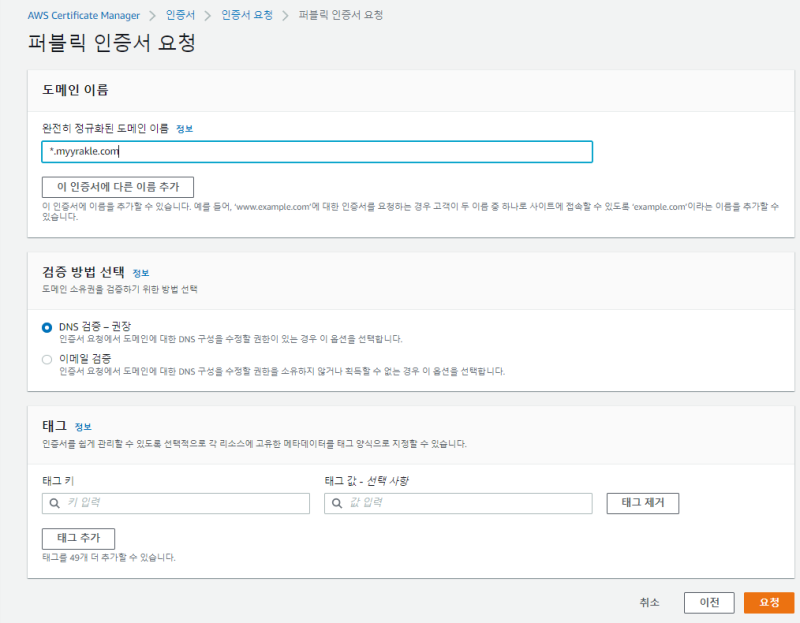Click 태그를 49개 더 추가할 수 있습니다 text

109,557
